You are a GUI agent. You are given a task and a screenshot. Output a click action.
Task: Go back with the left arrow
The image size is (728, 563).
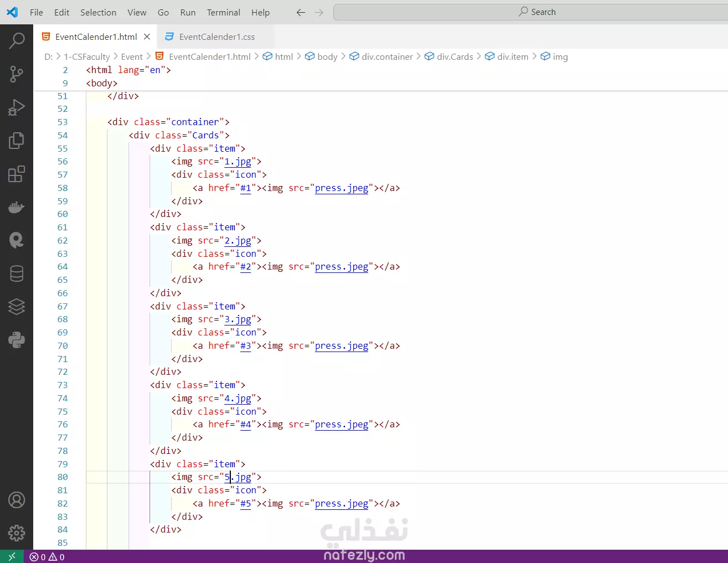(301, 12)
